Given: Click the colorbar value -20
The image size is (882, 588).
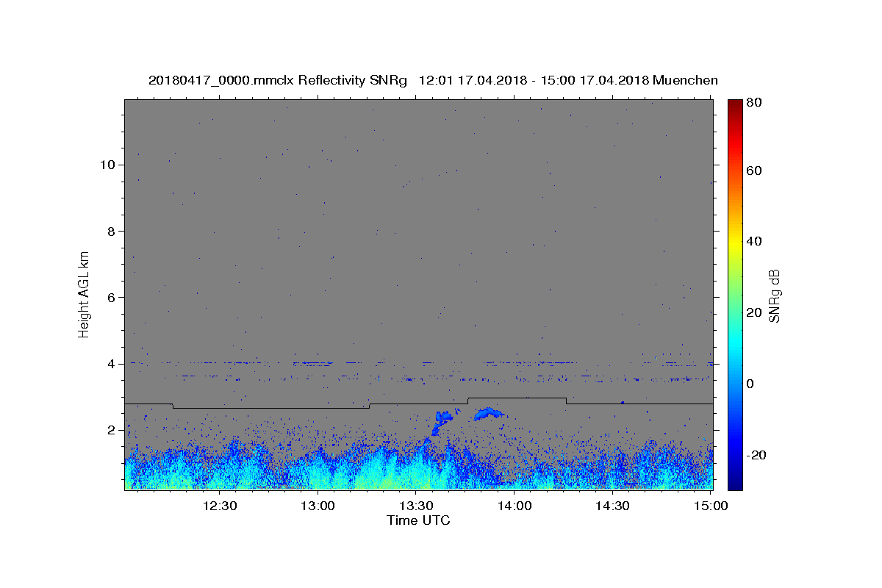Looking at the screenshot, I should point(756,455).
